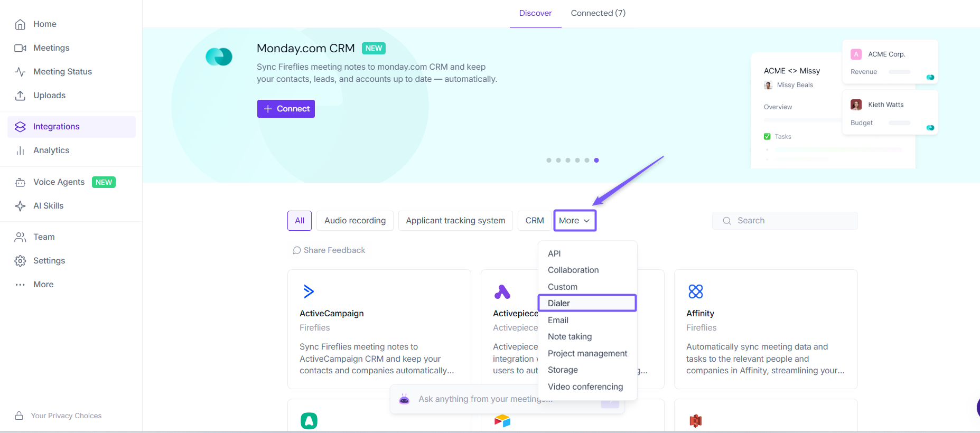The image size is (980, 433).
Task: Expand the More categories dropdown
Action: pyautogui.click(x=574, y=221)
